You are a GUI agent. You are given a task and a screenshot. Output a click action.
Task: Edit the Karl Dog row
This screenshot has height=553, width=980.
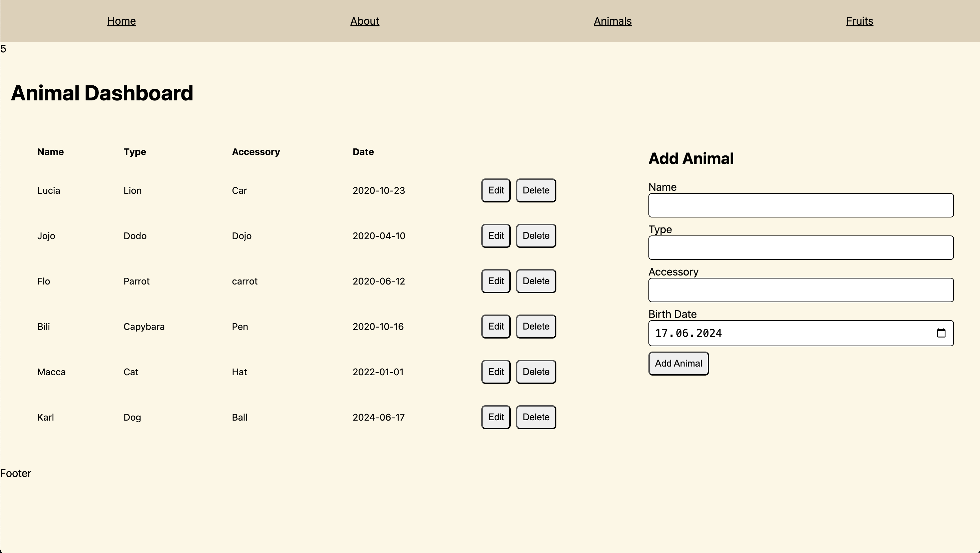(496, 417)
